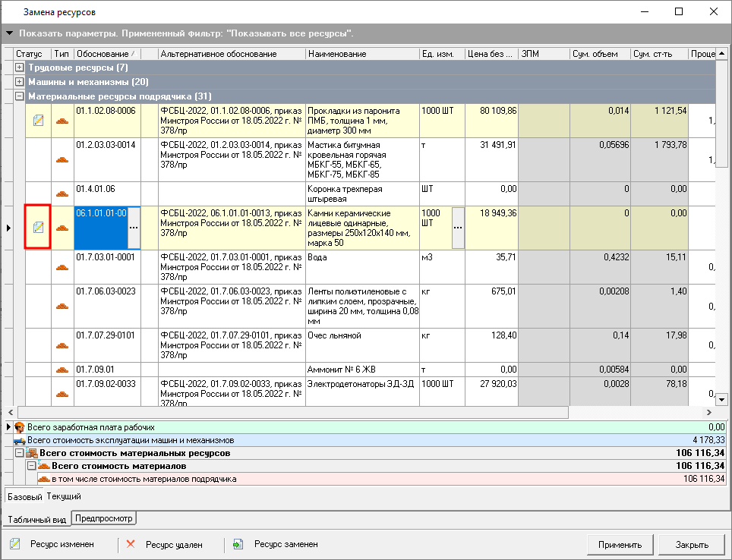Click the material type icon for Очес льняной row
This screenshot has height=560, width=732.
click(x=62, y=345)
